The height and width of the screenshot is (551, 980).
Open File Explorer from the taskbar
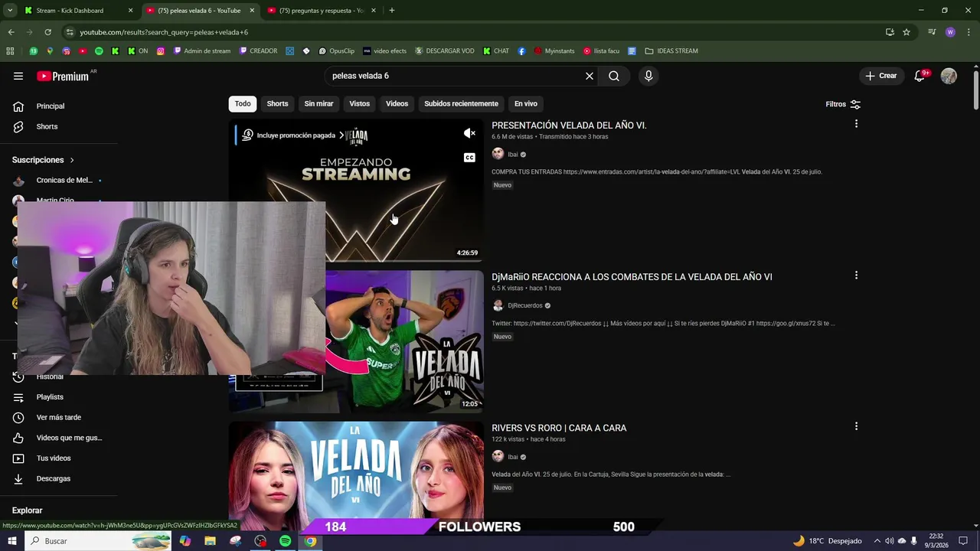[x=210, y=541]
